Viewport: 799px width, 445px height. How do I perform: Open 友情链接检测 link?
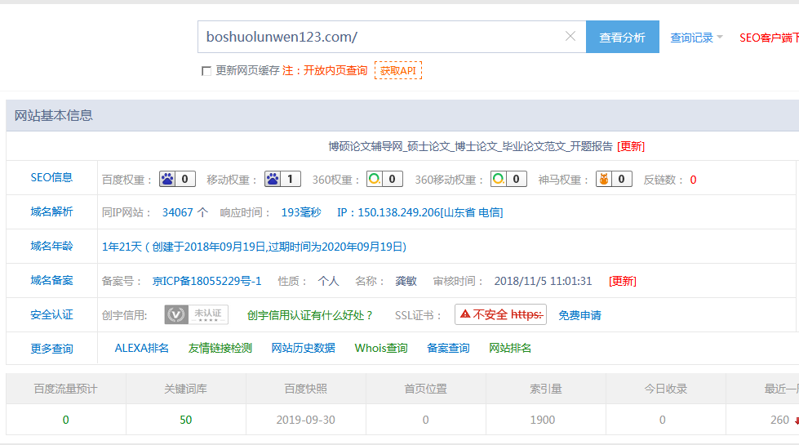click(x=220, y=348)
